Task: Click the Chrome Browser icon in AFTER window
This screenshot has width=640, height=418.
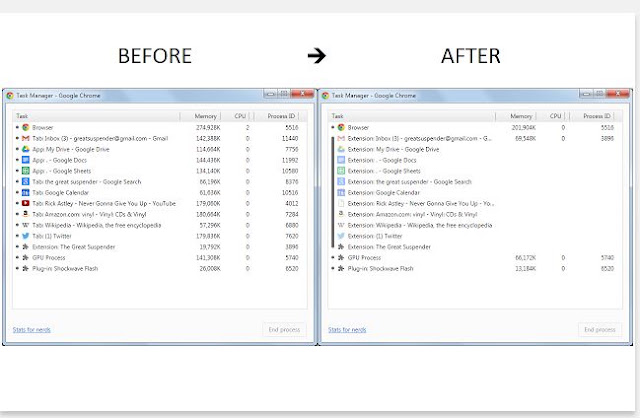Action: coord(341,127)
